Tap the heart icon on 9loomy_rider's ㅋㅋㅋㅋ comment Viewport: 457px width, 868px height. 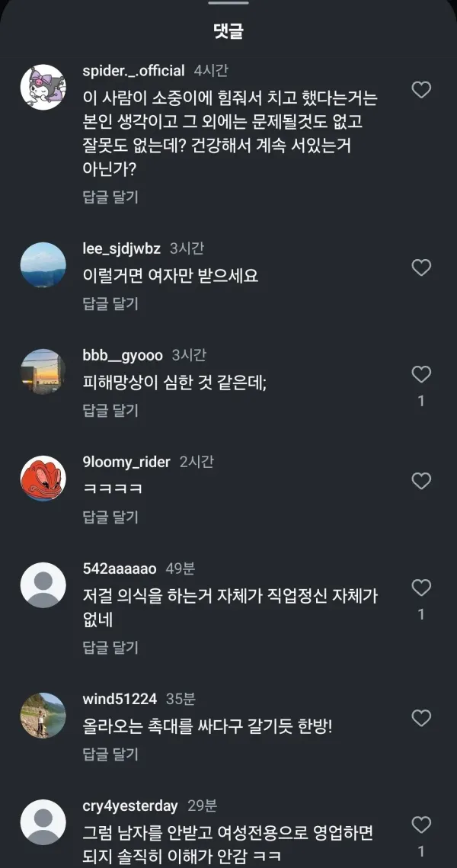point(422,481)
